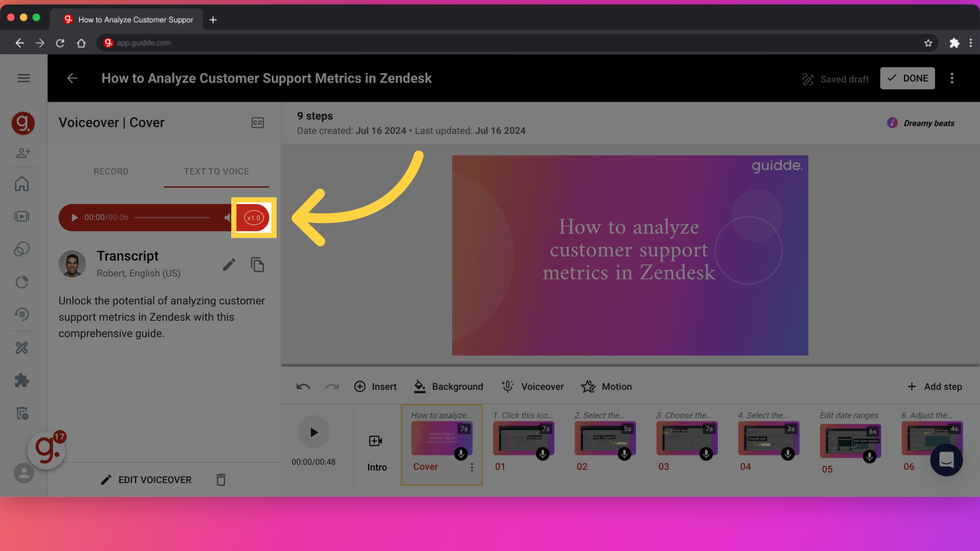
Task: Click microphone badge on step 03
Action: [706, 454]
